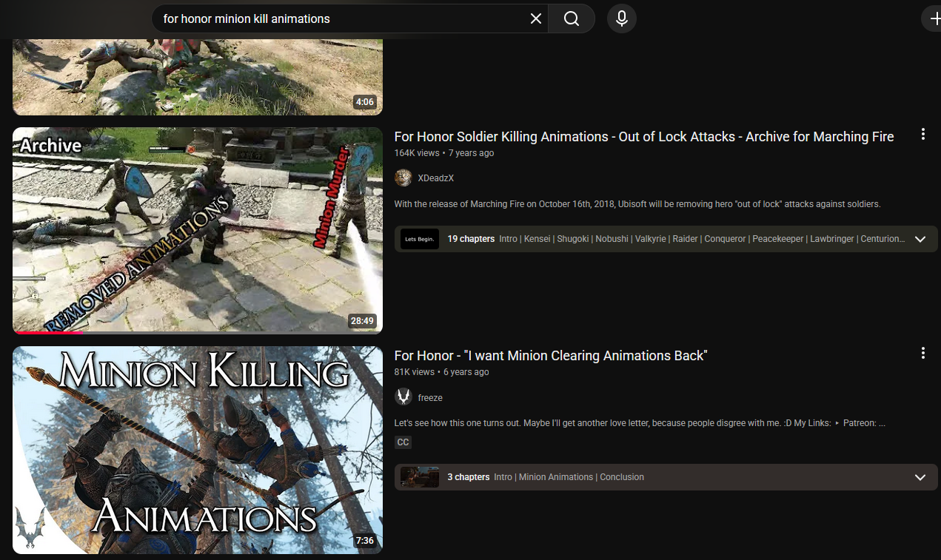The image size is (941, 560).
Task: Click the magnifying glass search button
Action: pyautogui.click(x=572, y=18)
